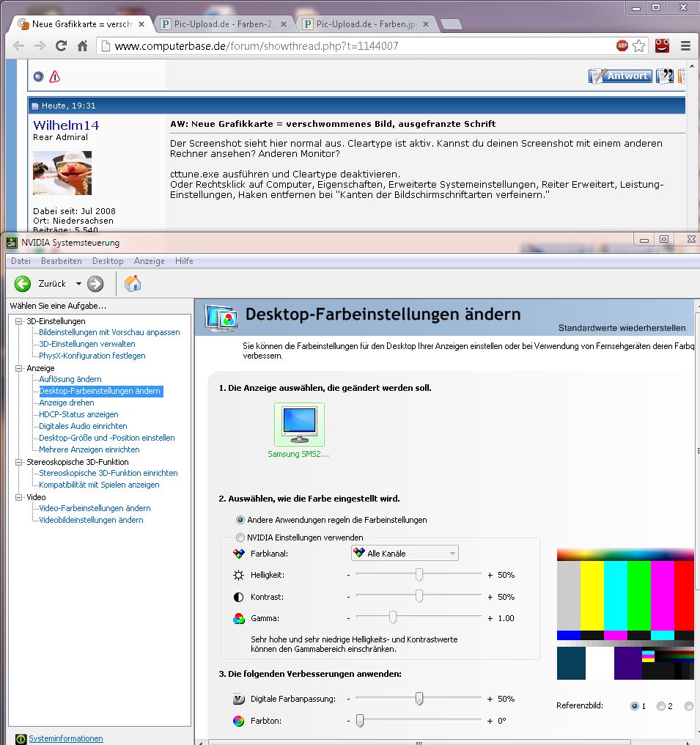This screenshot has width=700, height=745.
Task: Open PhysX-Konfiguration festlegen
Action: tap(92, 356)
